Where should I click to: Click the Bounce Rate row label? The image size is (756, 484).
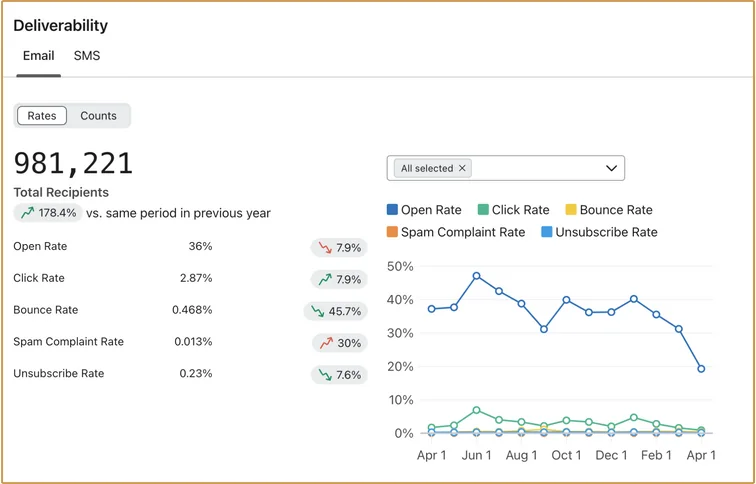(45, 310)
